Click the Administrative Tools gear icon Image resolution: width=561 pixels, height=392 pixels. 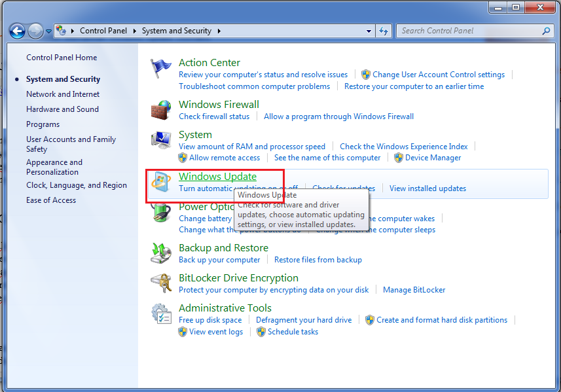click(161, 313)
